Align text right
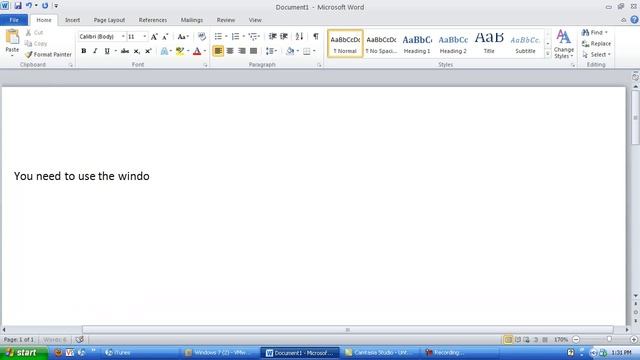Screen dimensions: 640x360 point(242,51)
